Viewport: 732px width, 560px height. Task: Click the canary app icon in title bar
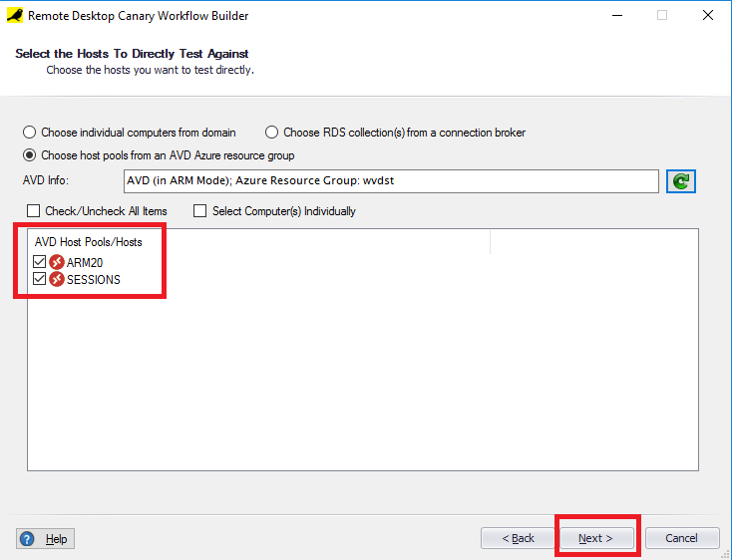(x=15, y=15)
